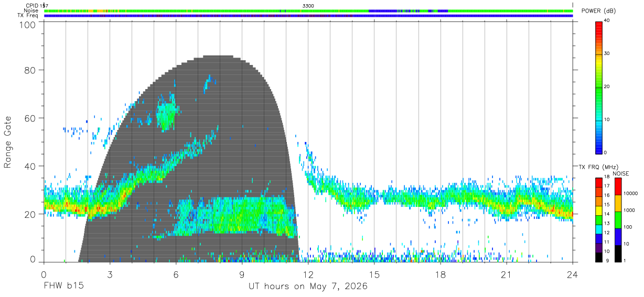
Task: Click the NOISE color scale bar
Action: 617,220
